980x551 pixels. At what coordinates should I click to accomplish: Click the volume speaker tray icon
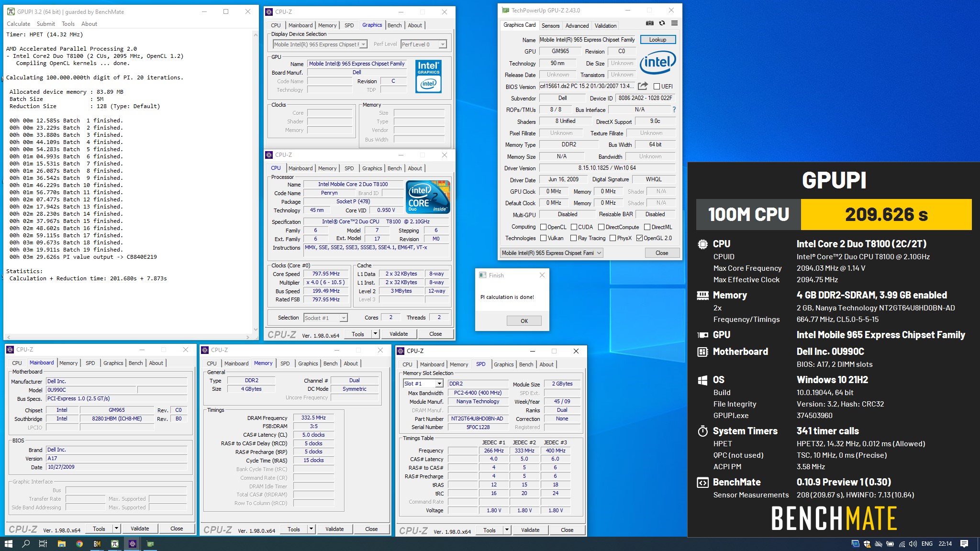[x=913, y=544]
